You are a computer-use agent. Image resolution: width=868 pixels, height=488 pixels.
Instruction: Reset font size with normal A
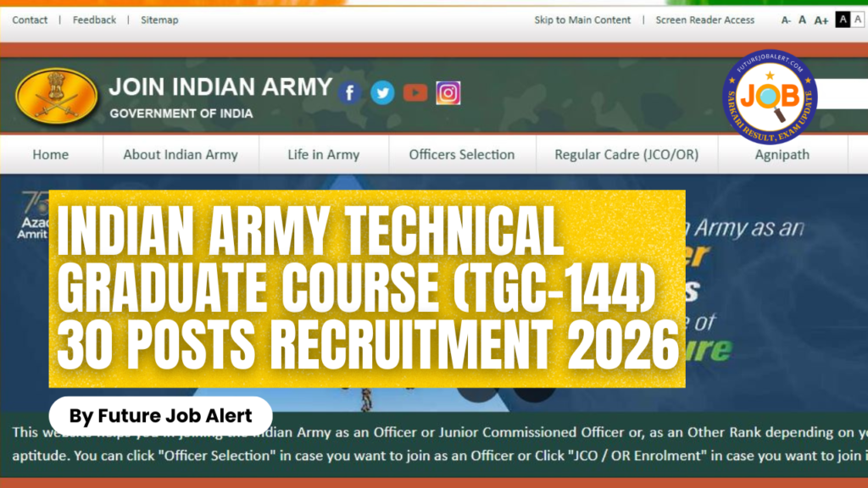coord(802,20)
